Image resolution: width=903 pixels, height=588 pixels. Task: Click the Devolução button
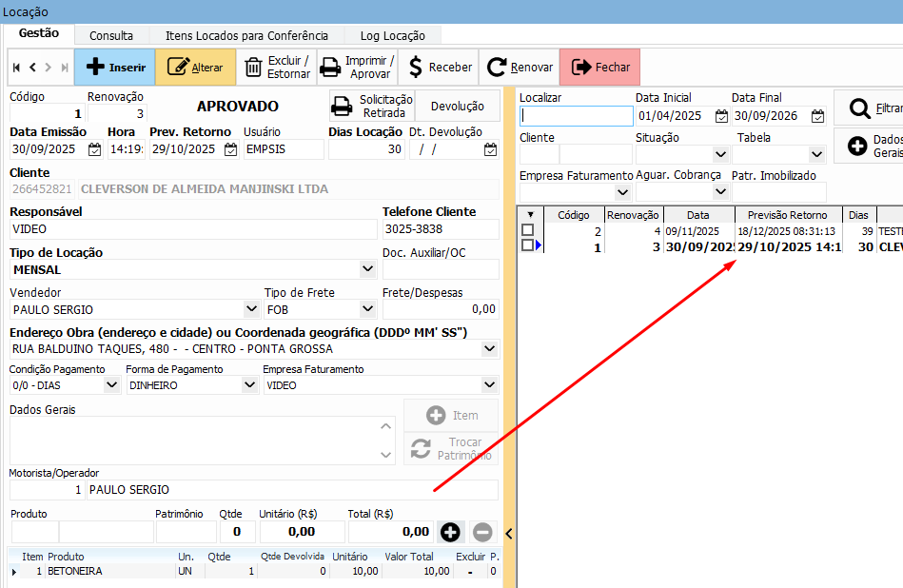pyautogui.click(x=458, y=107)
